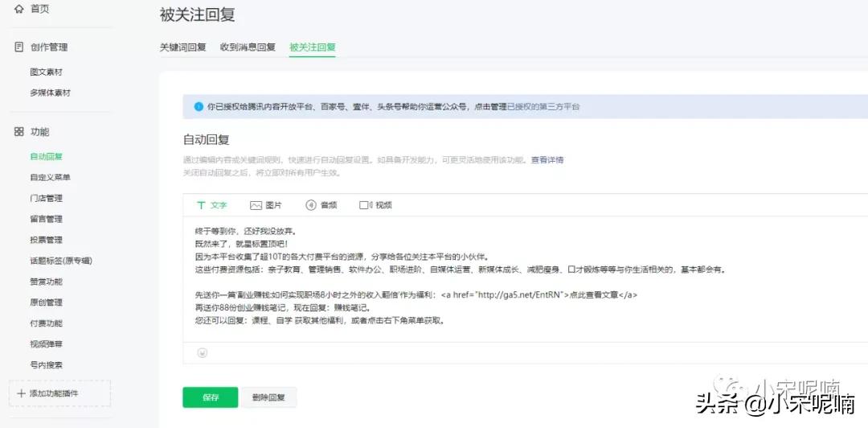Click the 删除回复 button
The image size is (868, 428).
(x=268, y=397)
